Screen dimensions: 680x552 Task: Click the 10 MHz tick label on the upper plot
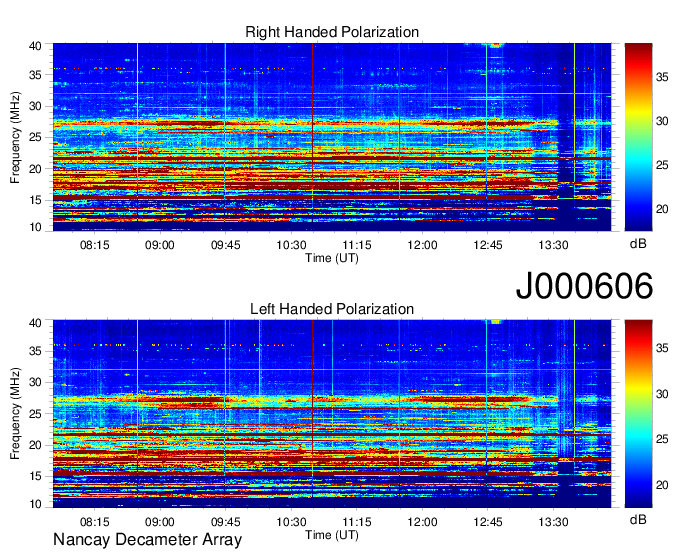(x=35, y=227)
